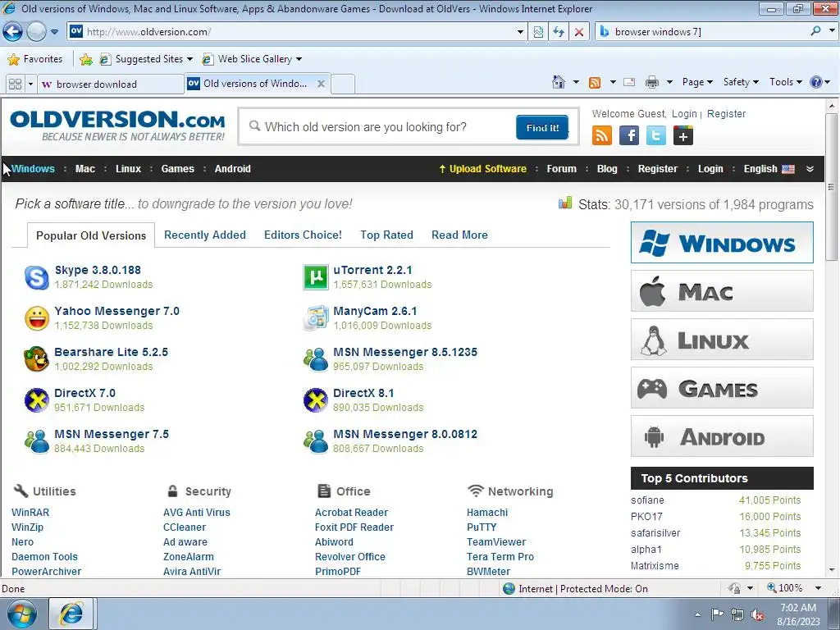Click the browser Forward arrow button
The height and width of the screenshot is (630, 840).
(x=36, y=32)
